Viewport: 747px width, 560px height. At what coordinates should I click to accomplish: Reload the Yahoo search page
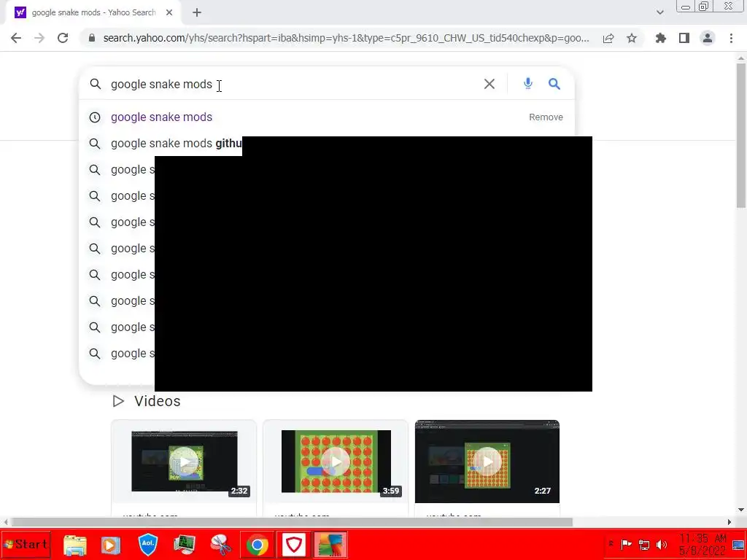coord(63,38)
